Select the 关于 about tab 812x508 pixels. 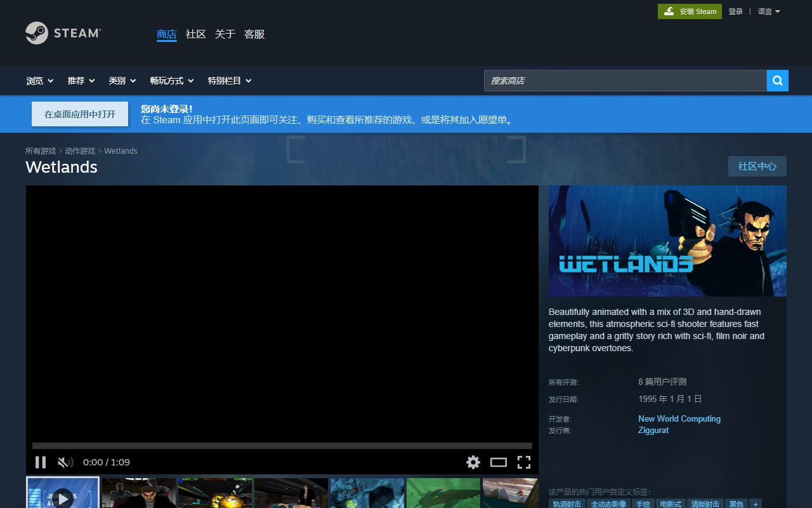(x=225, y=34)
